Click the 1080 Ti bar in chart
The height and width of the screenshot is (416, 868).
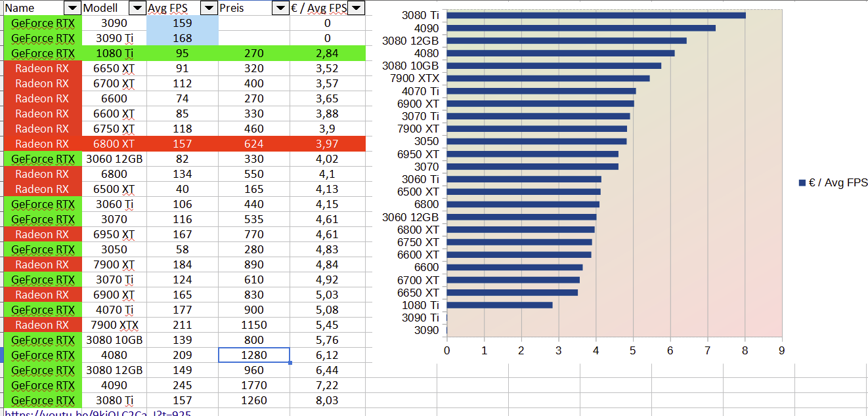point(499,305)
